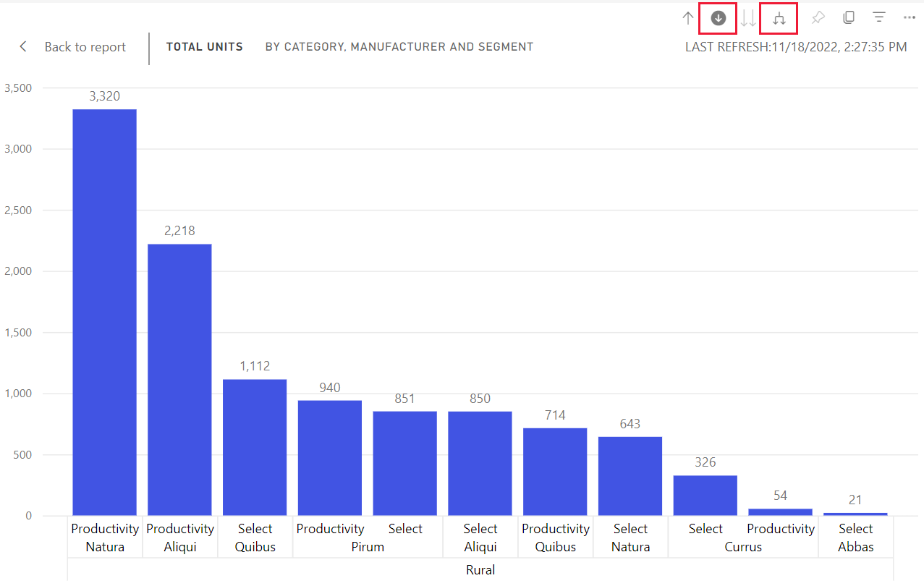
Task: Click the 940 data label
Action: 330,388
